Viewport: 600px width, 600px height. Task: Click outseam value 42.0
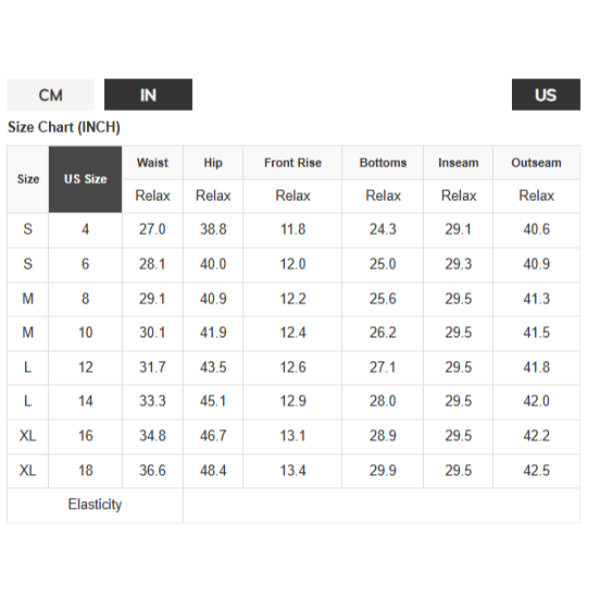(x=536, y=401)
